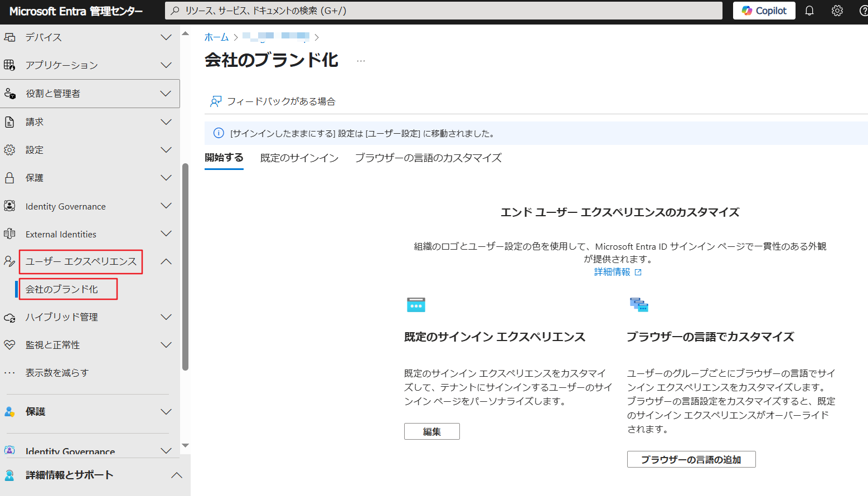The width and height of the screenshot is (868, 496).
Task: Click the Hybrid management (ハイブリッド管理) cloud icon
Action: tap(9, 318)
